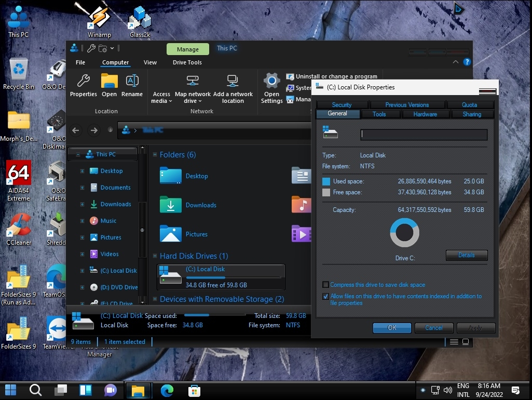The height and width of the screenshot is (400, 532).
Task: Launch the AIDA64 Extreme desktop icon
Action: pyautogui.click(x=19, y=174)
